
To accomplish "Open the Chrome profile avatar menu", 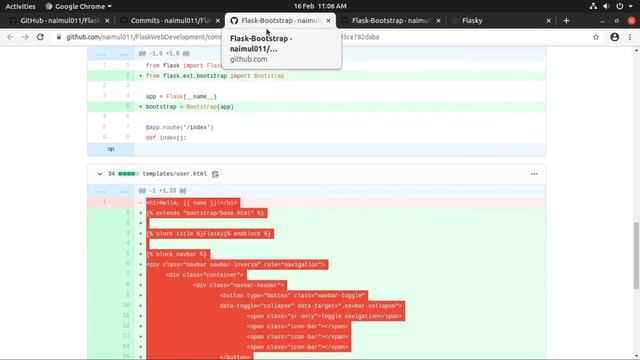I will [x=614, y=37].
